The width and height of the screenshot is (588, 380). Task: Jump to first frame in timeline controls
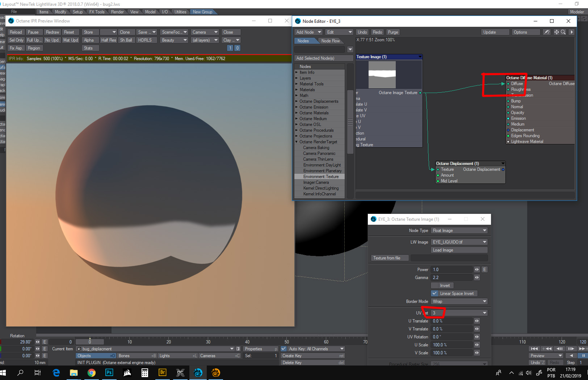click(x=534, y=349)
